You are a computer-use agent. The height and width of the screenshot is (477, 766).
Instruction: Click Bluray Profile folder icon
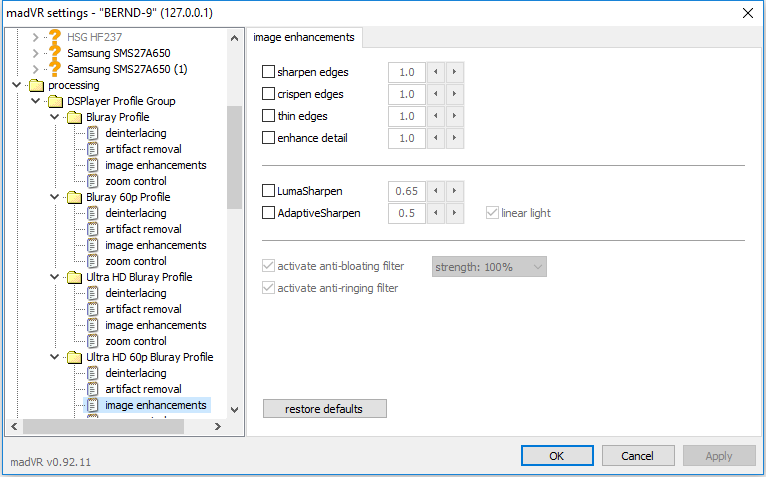coord(75,117)
